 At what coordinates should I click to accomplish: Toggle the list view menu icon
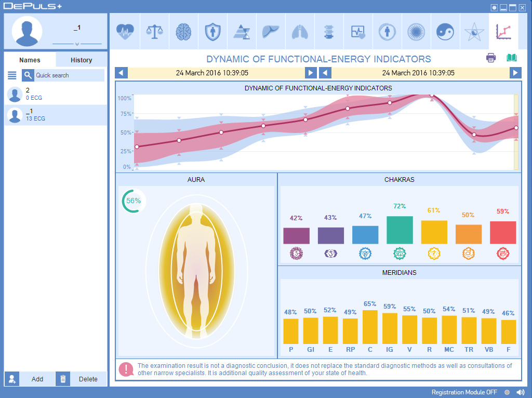coord(12,75)
